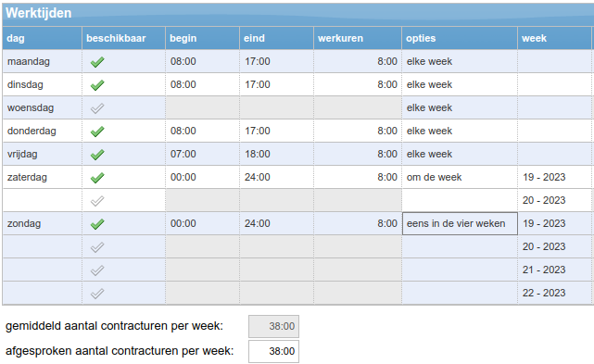Screen dimensions: 594x364
Task: Toggle availability checkmark for maandag
Action: coord(97,62)
